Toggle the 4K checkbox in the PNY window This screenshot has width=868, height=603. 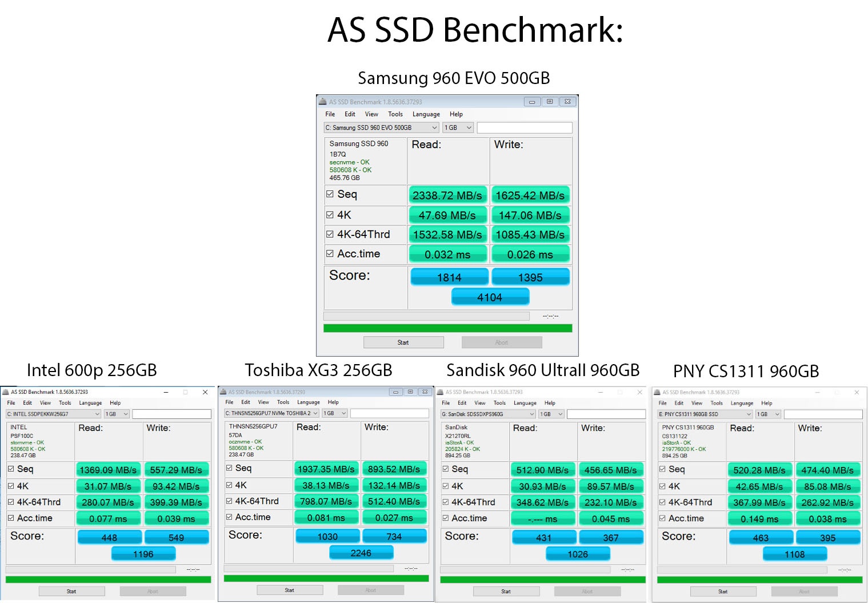click(662, 486)
